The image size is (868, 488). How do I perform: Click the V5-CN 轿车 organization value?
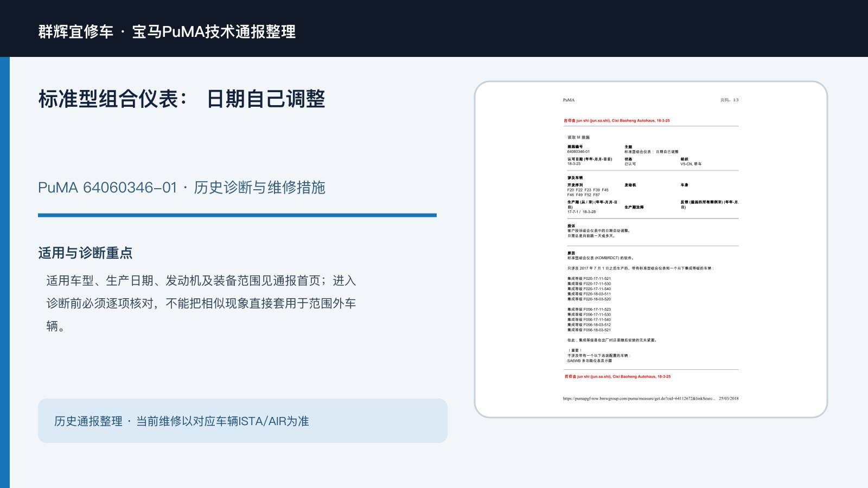click(x=691, y=164)
